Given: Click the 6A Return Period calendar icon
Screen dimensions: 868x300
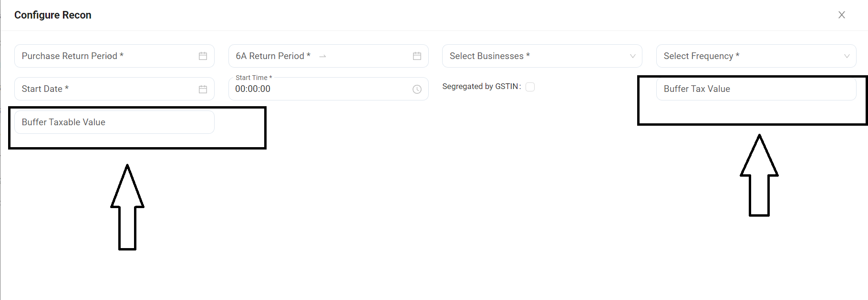Looking at the screenshot, I should [417, 56].
